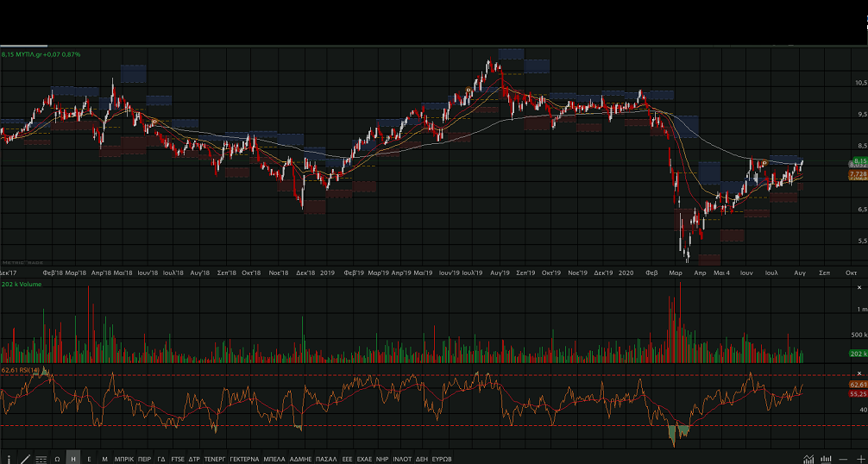The width and height of the screenshot is (868, 464).
Task: Select the FTSE symbol tab
Action: [x=178, y=458]
